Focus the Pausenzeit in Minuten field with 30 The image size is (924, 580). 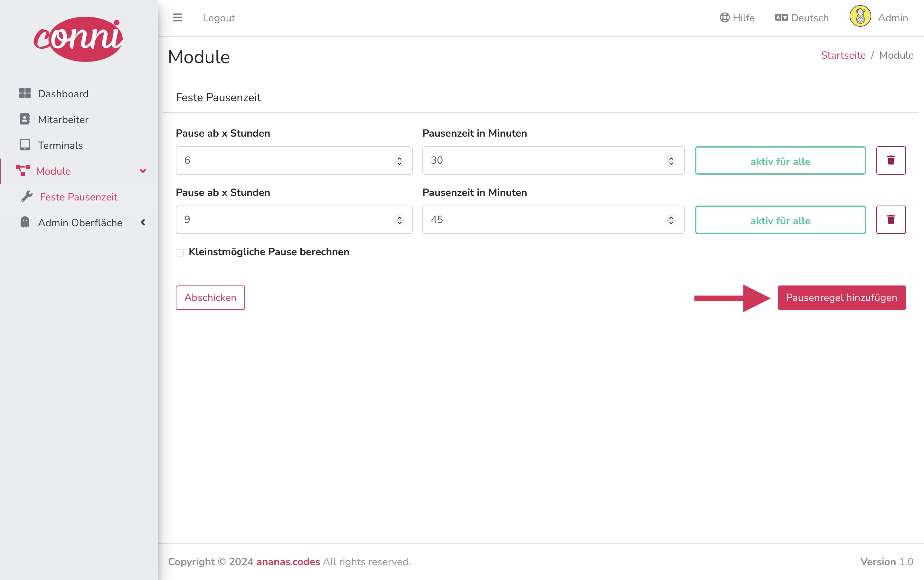(x=553, y=160)
